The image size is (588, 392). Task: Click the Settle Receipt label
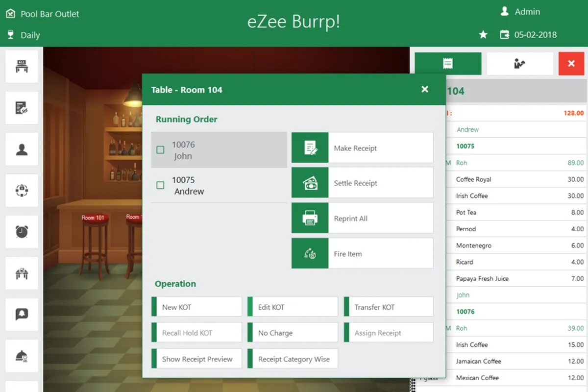[x=355, y=183]
